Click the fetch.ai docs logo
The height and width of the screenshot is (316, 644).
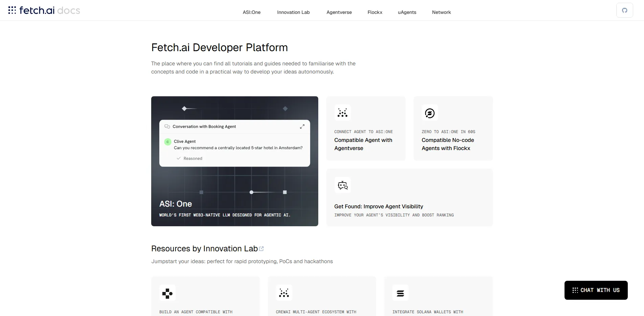click(43, 10)
